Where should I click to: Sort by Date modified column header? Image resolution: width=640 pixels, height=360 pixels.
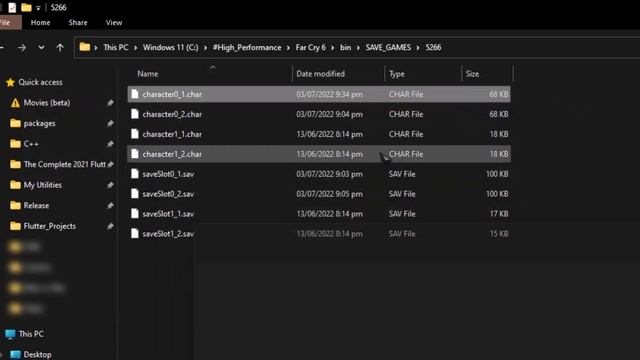click(x=320, y=74)
